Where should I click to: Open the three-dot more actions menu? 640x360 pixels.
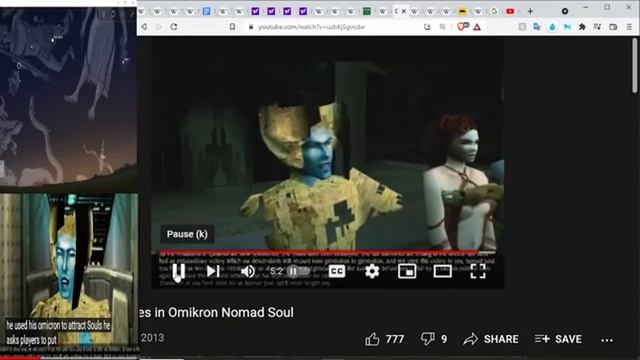pos(607,340)
